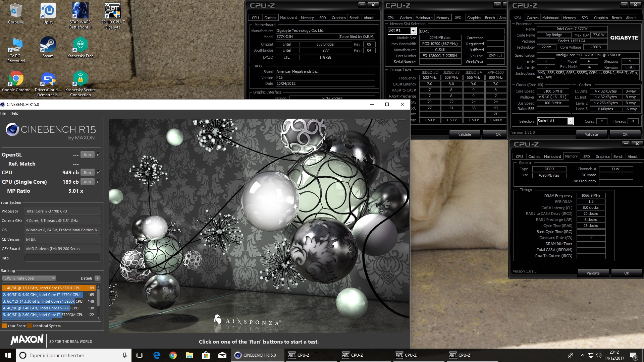Open the Kaspersky Free shortcut
This screenshot has width=644, height=362.
80,47
